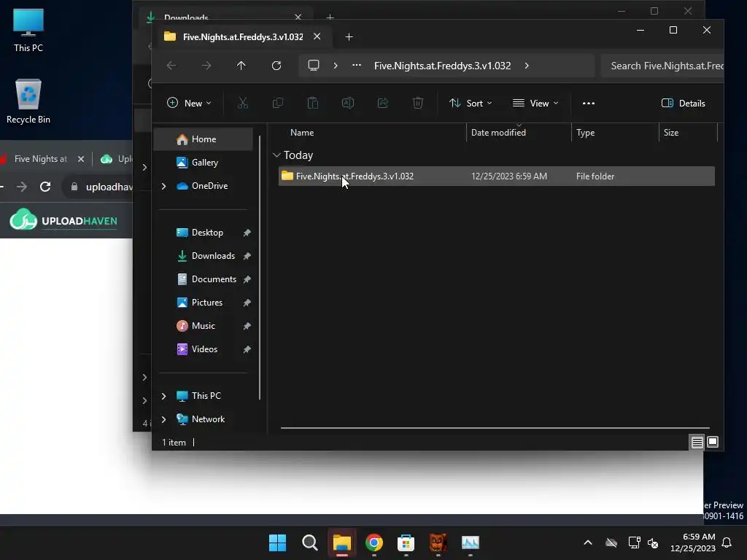This screenshot has height=560, width=747.
Task: Open Microsoft Store from taskbar
Action: pyautogui.click(x=406, y=542)
